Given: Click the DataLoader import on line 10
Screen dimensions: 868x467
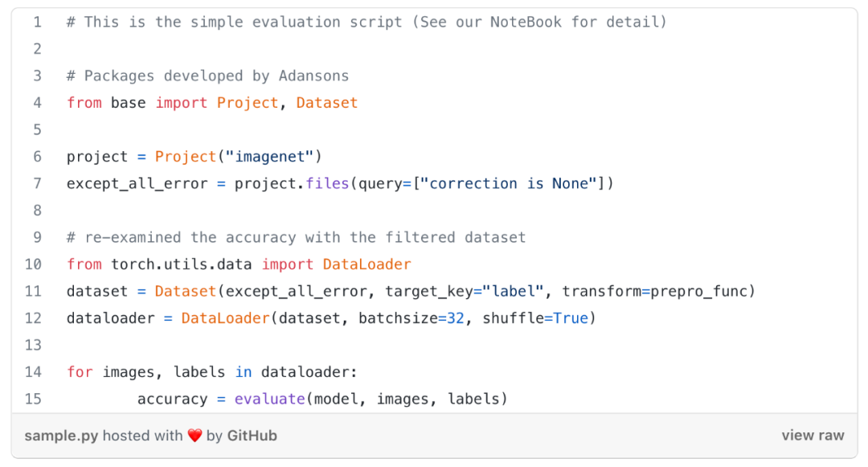Looking at the screenshot, I should 366,264.
